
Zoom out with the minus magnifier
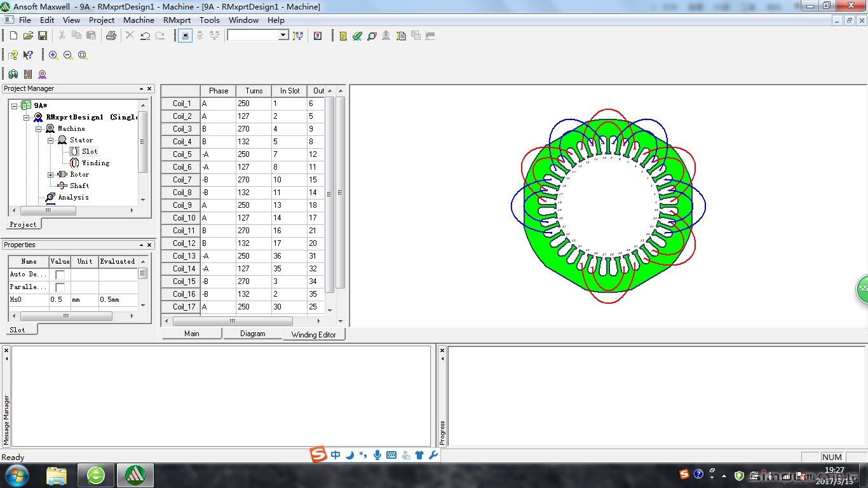coord(68,55)
